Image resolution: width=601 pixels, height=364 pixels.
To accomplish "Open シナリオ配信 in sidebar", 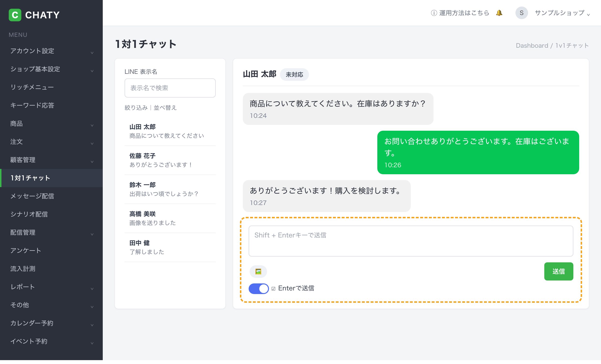I will [51, 214].
